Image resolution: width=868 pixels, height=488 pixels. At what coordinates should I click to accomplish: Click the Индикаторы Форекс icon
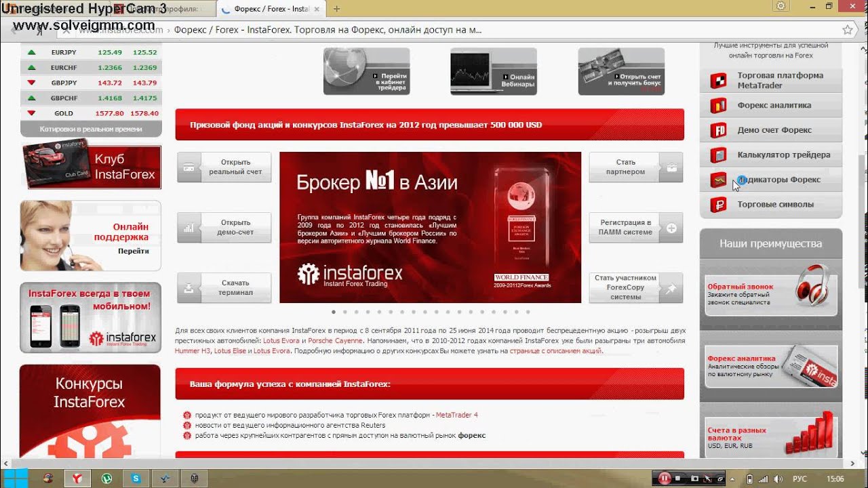point(717,180)
